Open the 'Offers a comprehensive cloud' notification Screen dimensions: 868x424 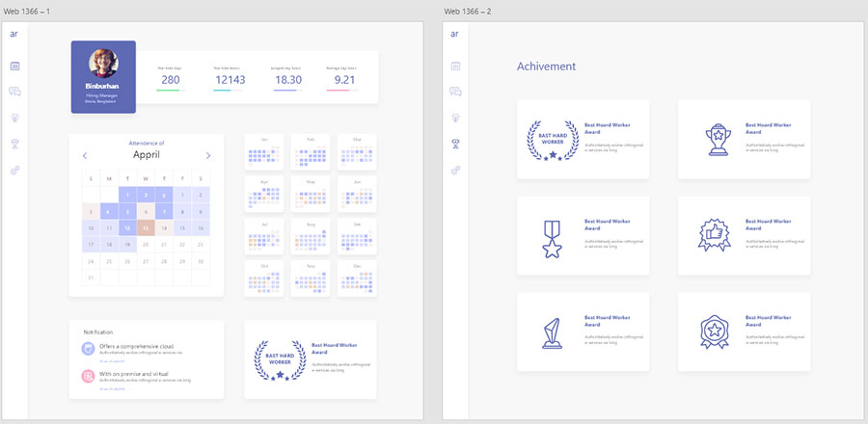point(132,350)
